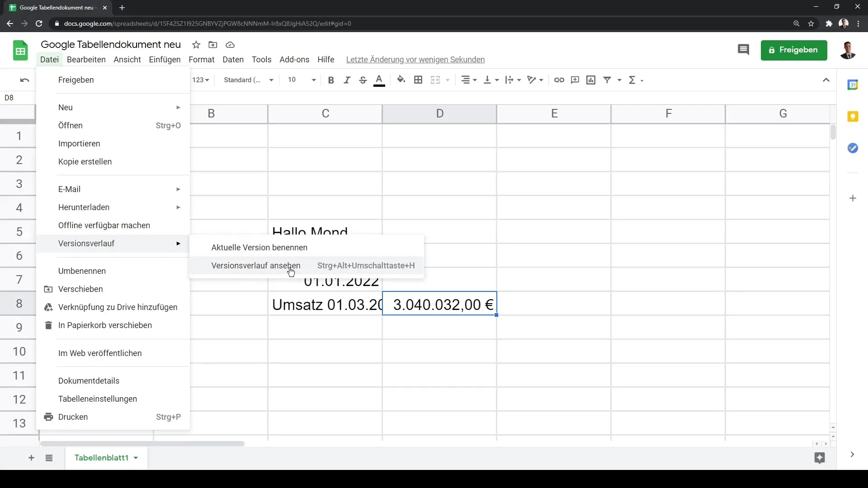This screenshot has width=868, height=488.
Task: Select cell with 3.040.032,00 €
Action: 439,304
